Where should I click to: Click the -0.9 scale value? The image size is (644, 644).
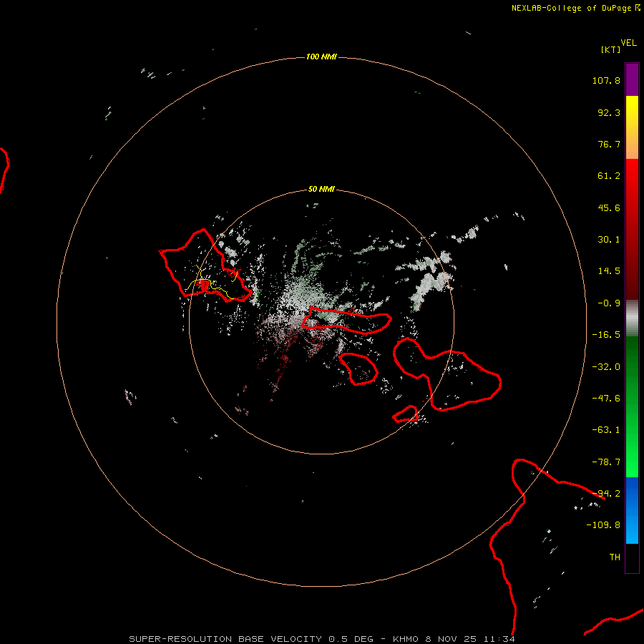click(609, 303)
